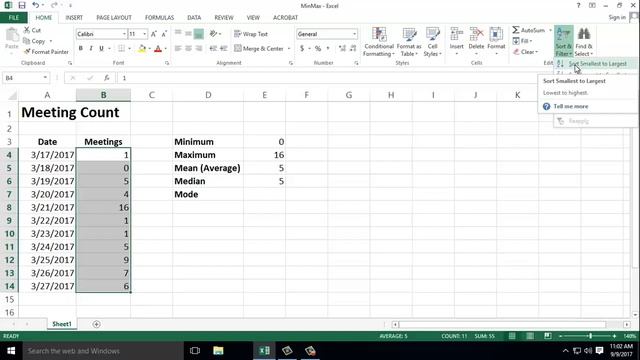Open the borders dropdown arrow
Screen dimensions: 640x360
129,49
